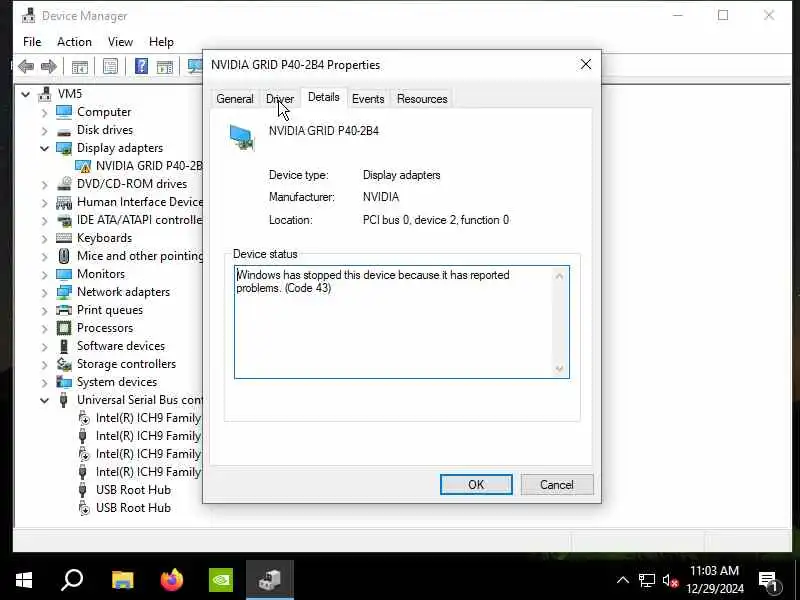Expand the DVD/CD-ROM drives category
Image resolution: width=800 pixels, height=600 pixels.
pos(44,184)
